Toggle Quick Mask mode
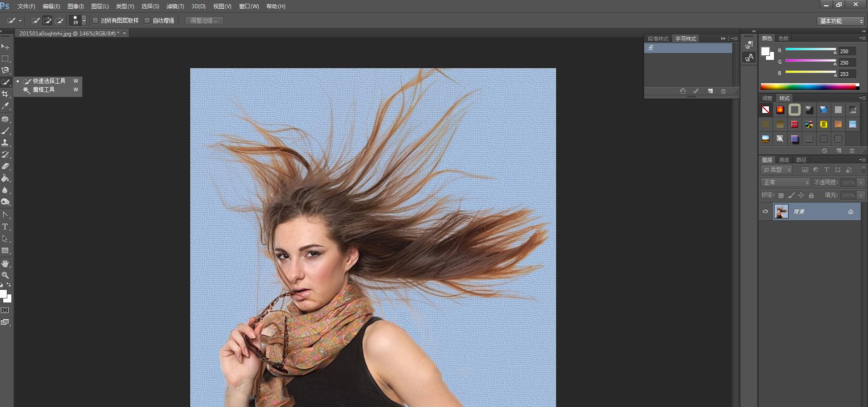The width and height of the screenshot is (868, 407). coord(5,310)
